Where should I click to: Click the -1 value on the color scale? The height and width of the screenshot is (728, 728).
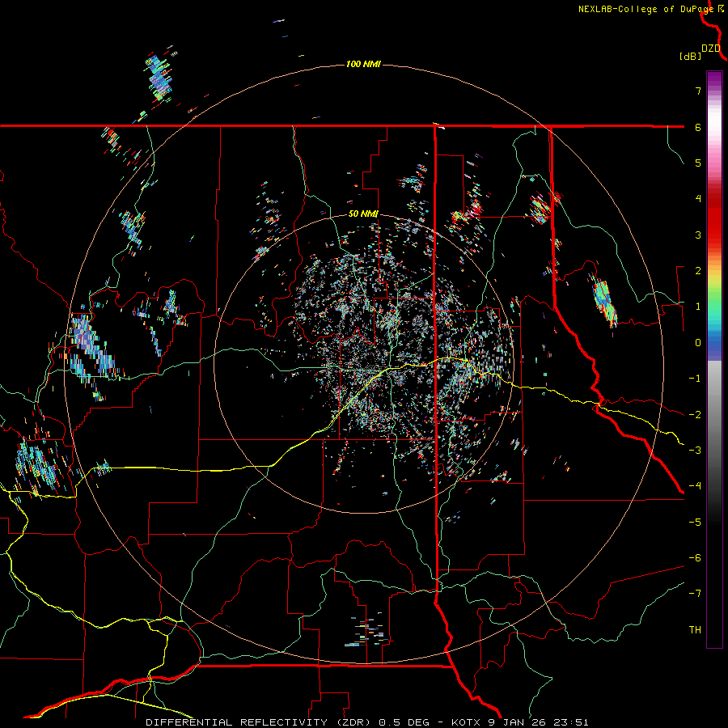(x=695, y=379)
